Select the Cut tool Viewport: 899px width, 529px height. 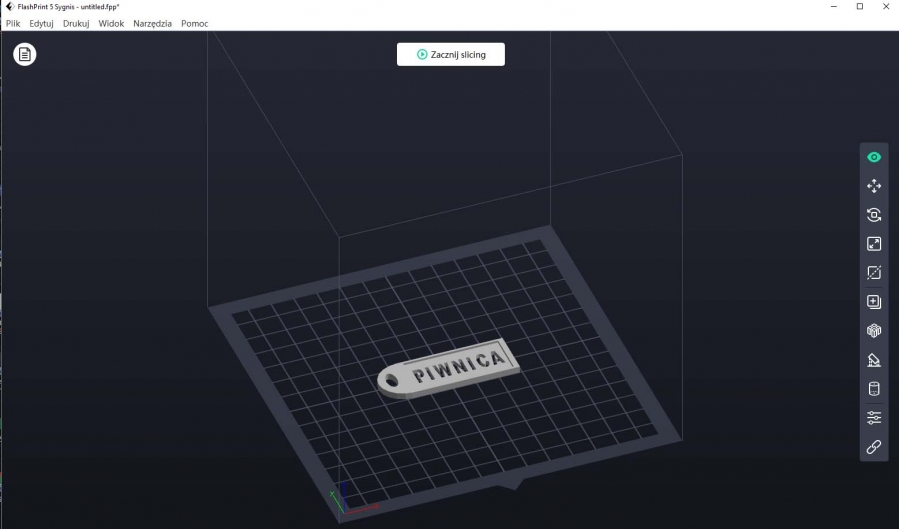click(874, 272)
